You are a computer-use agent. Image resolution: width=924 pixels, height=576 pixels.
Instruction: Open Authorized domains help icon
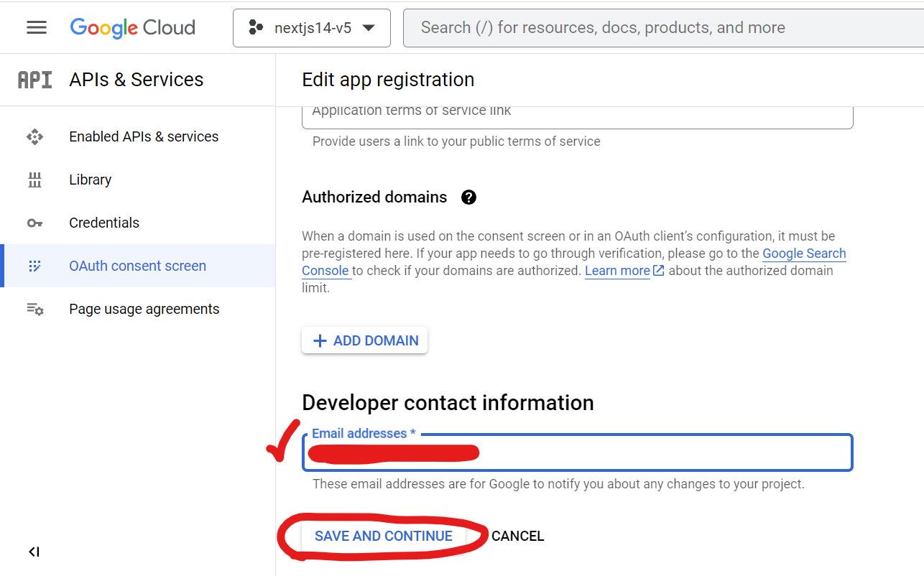[469, 198]
